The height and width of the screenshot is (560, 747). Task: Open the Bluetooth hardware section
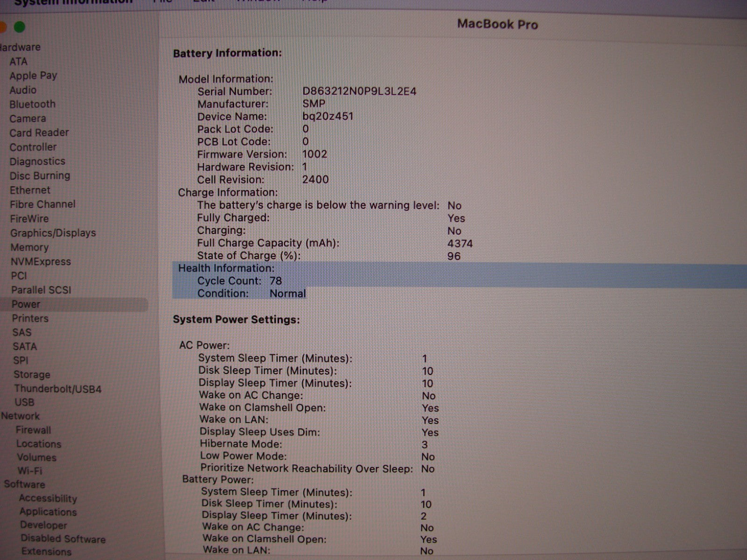[x=32, y=104]
